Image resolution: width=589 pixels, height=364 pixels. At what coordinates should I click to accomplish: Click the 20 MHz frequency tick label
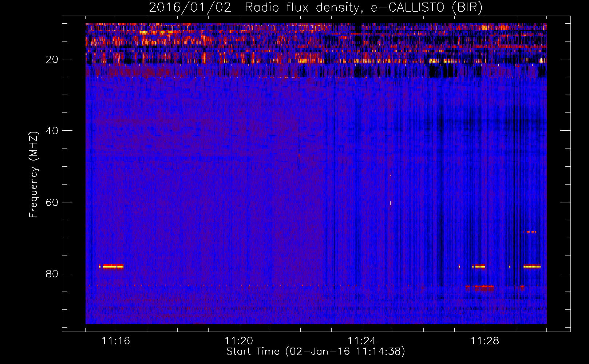52,59
